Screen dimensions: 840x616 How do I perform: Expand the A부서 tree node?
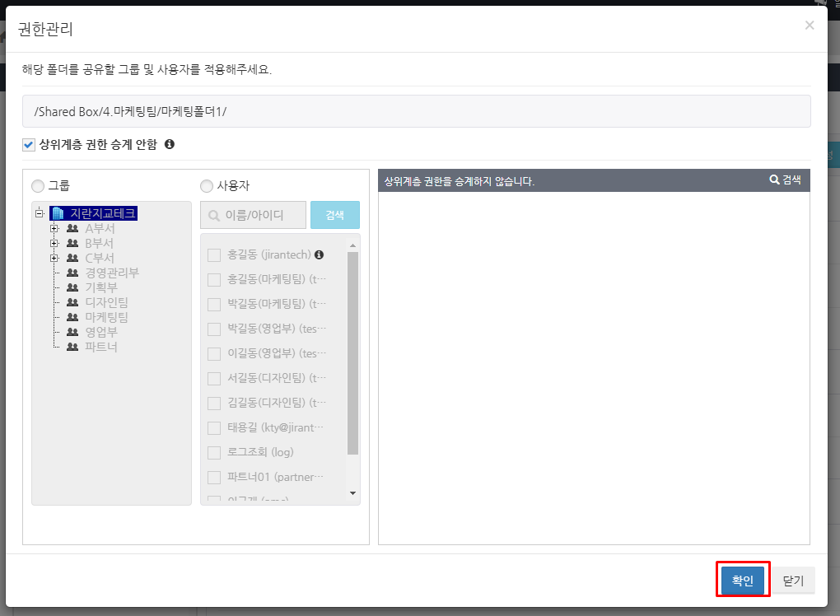pos(54,229)
